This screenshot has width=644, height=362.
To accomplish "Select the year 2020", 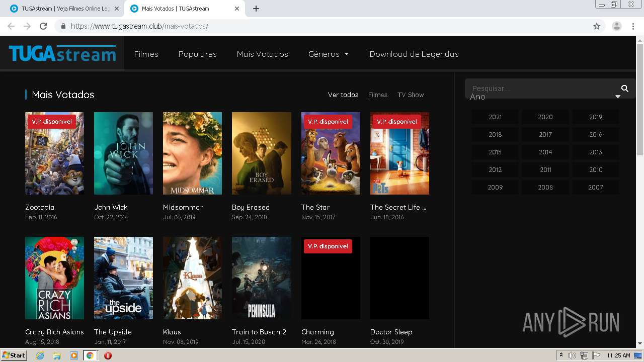I will pyautogui.click(x=545, y=117).
